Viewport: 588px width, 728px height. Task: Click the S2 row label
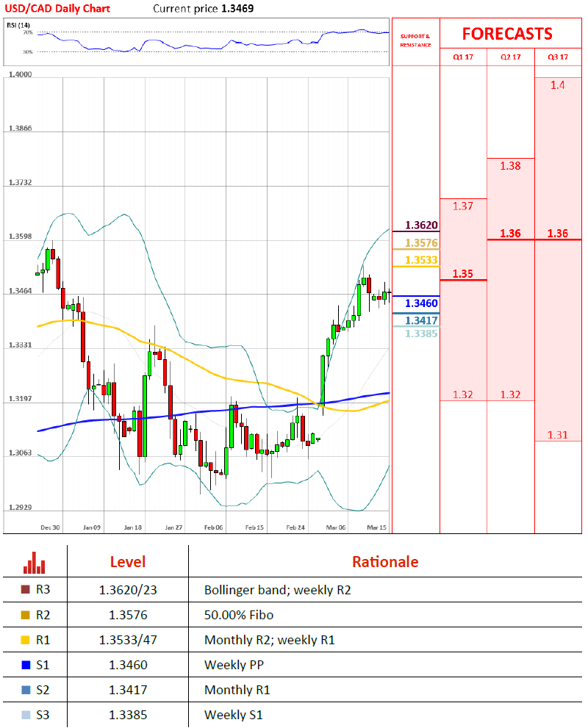click(43, 691)
